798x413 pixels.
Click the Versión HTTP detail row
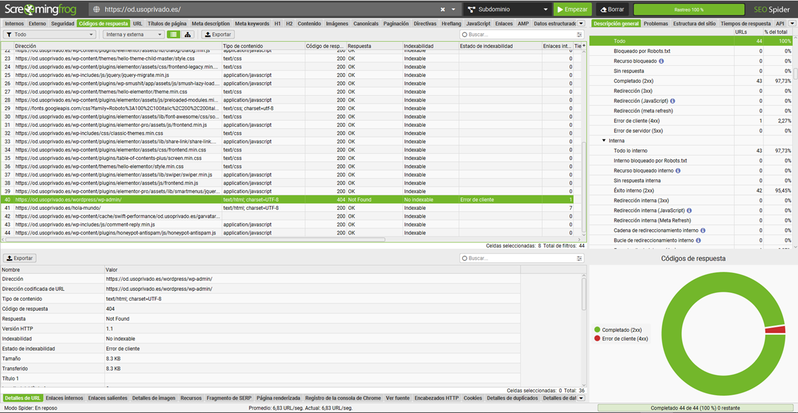click(261, 329)
